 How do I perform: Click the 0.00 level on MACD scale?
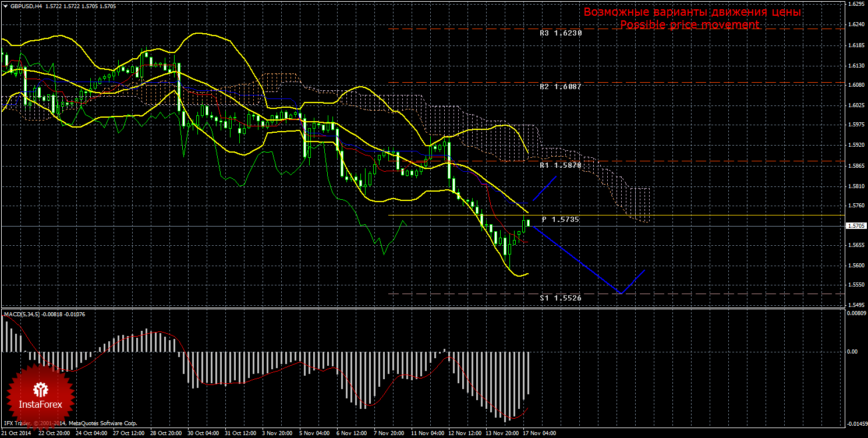tap(852, 352)
